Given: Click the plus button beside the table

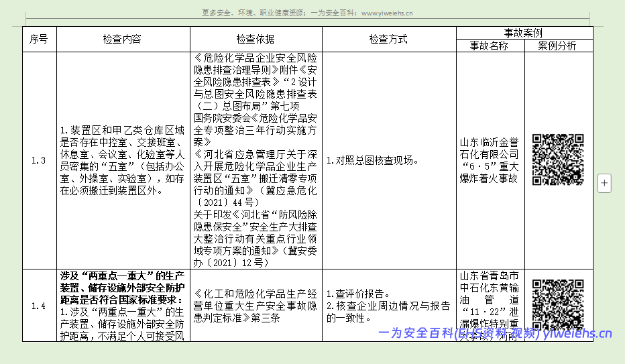Looking at the screenshot, I should pyautogui.click(x=604, y=183).
